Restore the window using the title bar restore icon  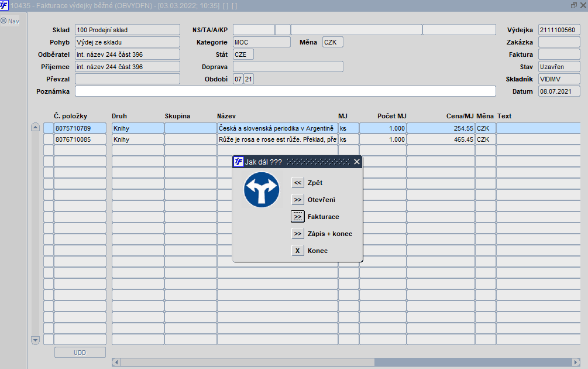[574, 5]
